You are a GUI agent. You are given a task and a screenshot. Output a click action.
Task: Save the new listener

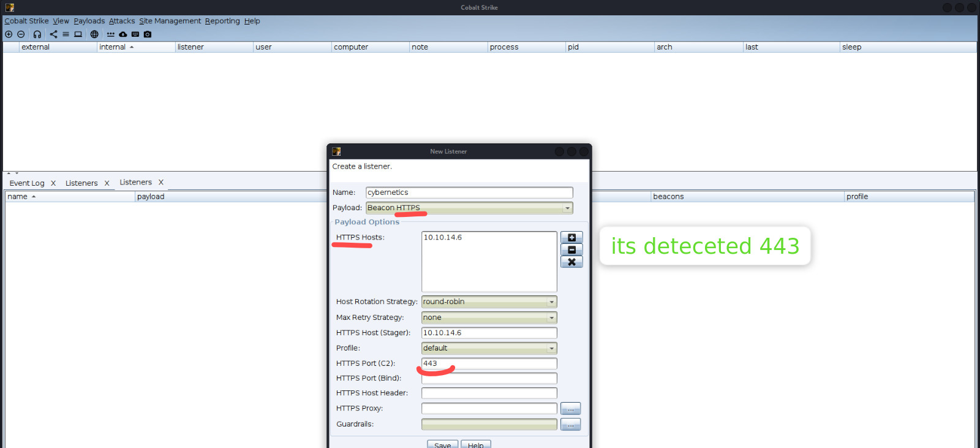(x=442, y=445)
